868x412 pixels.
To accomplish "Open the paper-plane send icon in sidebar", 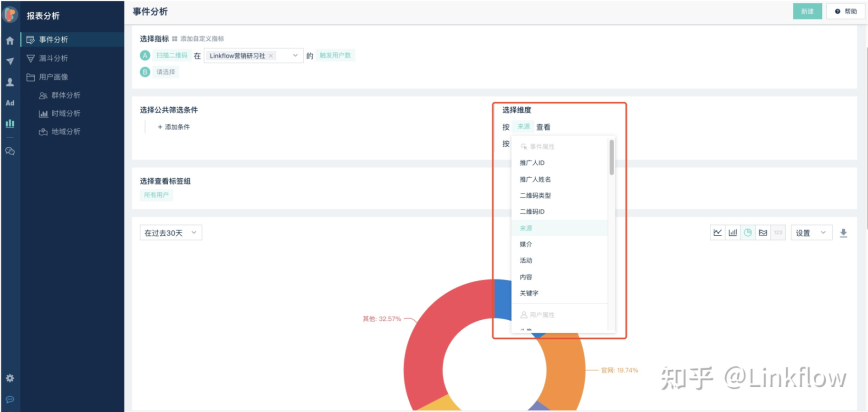I will 10,61.
